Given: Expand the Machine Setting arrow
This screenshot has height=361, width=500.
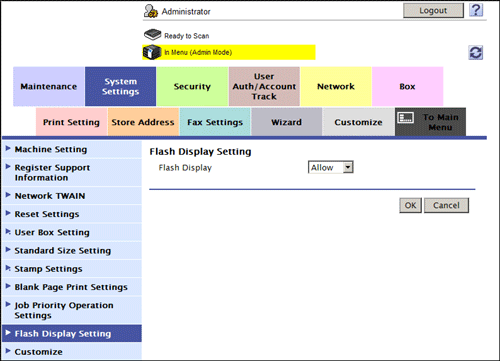Looking at the screenshot, I should coord(8,148).
